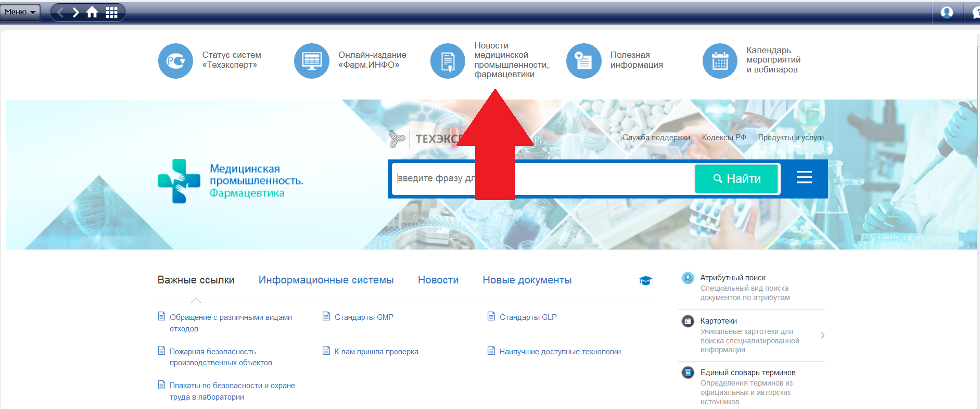Click the Единый словарь терминов icon
980x409 pixels.
click(x=688, y=373)
